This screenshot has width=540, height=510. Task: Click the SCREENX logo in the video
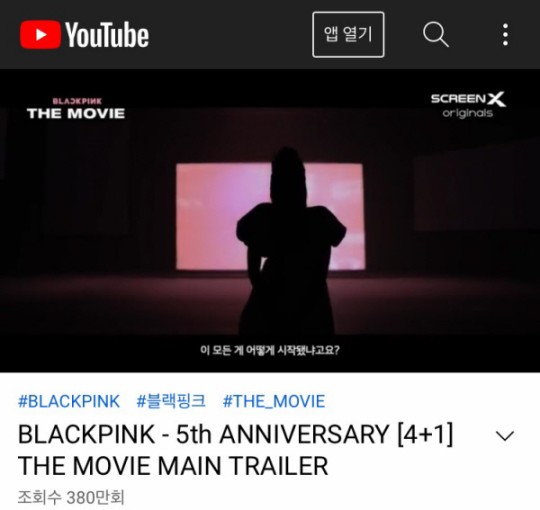click(468, 99)
